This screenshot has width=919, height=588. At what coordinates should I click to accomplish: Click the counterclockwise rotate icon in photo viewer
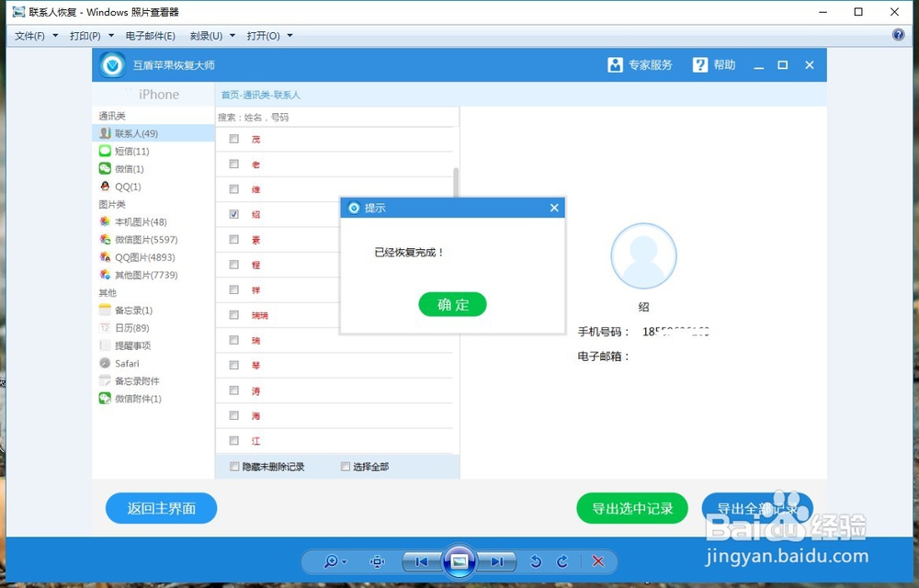pyautogui.click(x=535, y=561)
